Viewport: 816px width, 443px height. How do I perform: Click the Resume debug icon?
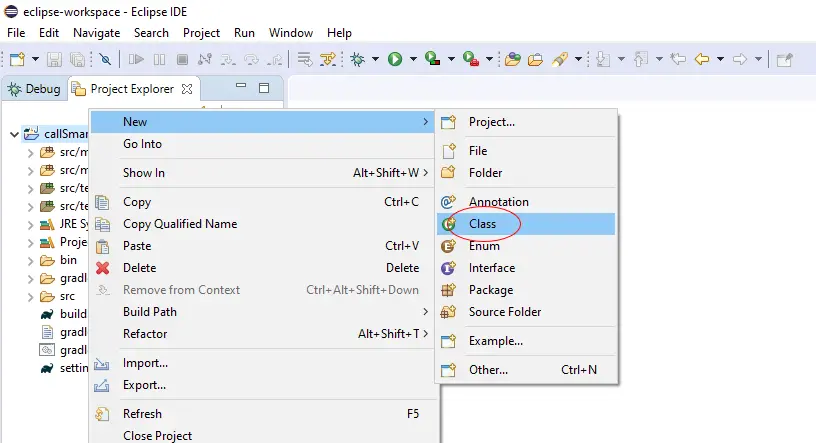point(136,59)
